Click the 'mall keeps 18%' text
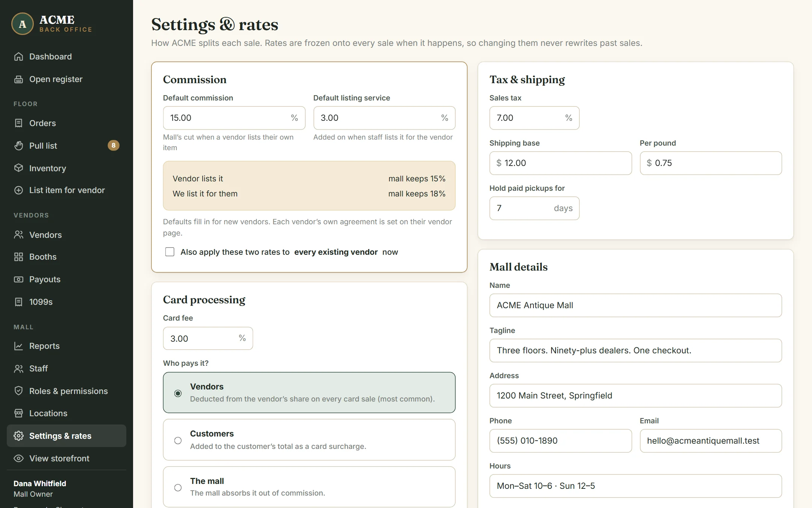The height and width of the screenshot is (508, 812). pyautogui.click(x=417, y=193)
